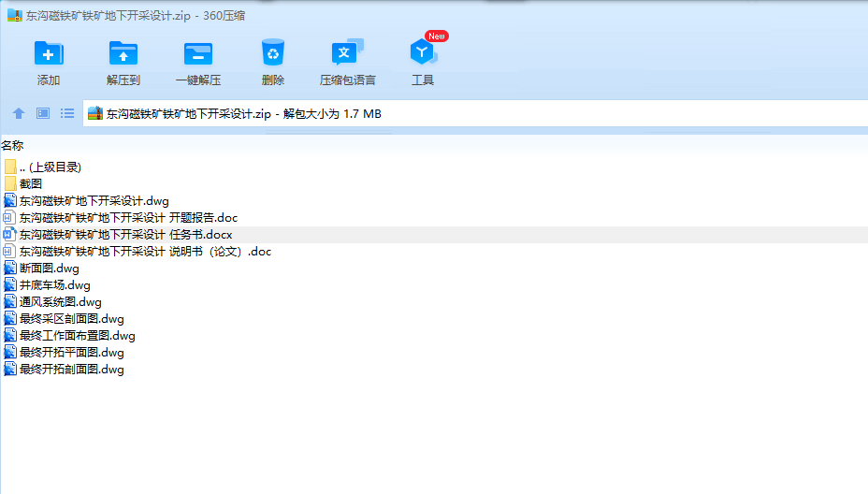Sort by the 名称 column header
Image resolution: width=868 pixels, height=494 pixels.
tap(12, 146)
